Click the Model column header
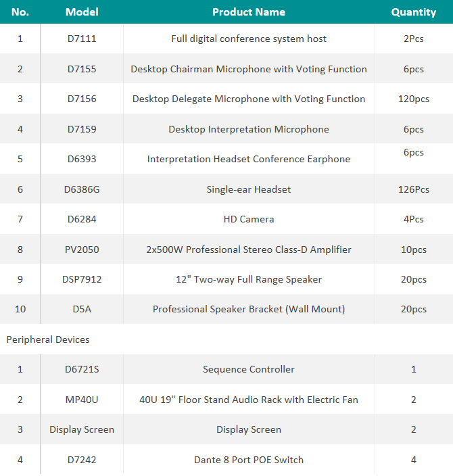 tap(82, 12)
